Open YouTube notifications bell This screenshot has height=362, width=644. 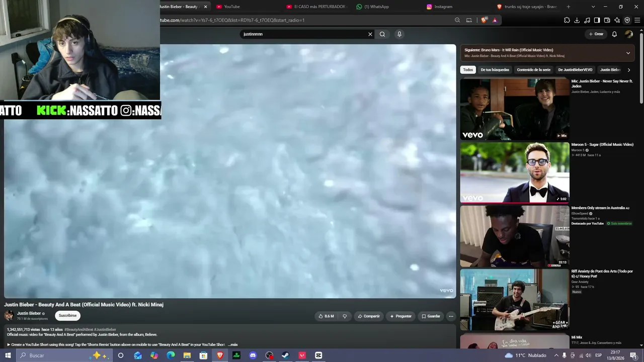pos(614,34)
